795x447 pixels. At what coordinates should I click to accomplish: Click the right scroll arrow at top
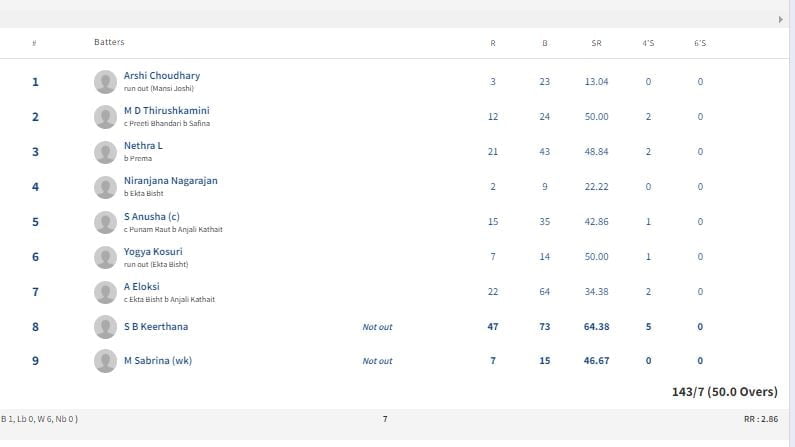pos(781,19)
